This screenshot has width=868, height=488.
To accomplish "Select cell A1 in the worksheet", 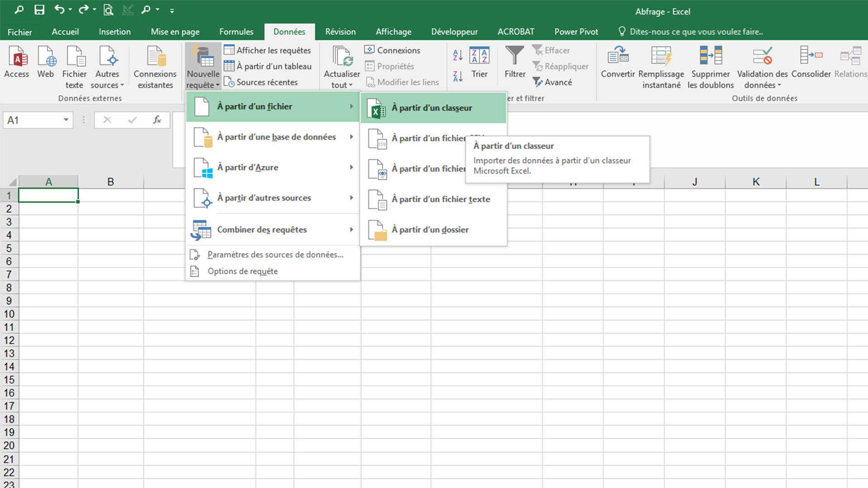I will pos(48,195).
